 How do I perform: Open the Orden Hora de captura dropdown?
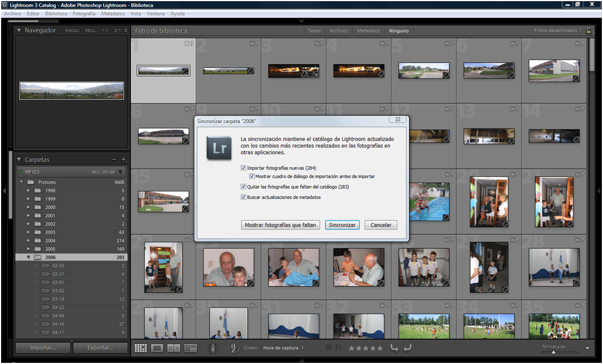point(284,348)
